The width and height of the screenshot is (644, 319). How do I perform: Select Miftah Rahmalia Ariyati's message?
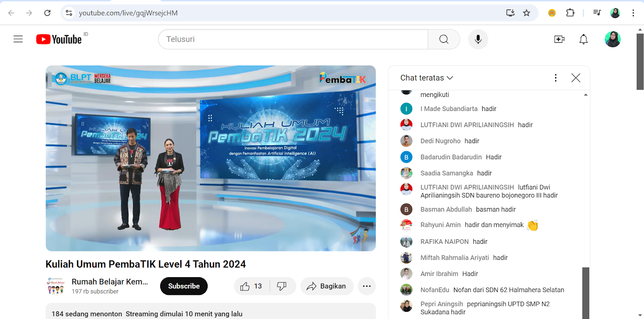click(x=500, y=257)
